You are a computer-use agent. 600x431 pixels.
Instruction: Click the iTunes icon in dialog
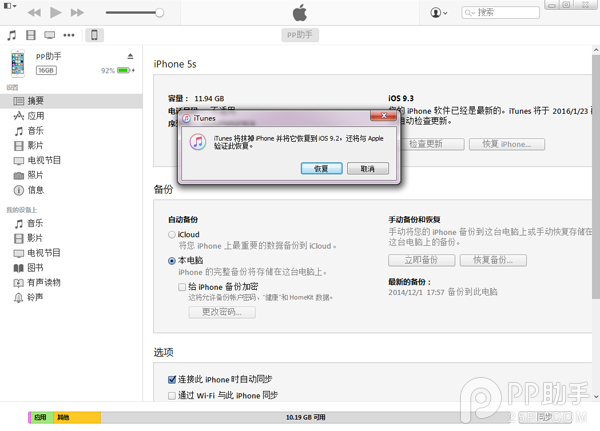[198, 142]
